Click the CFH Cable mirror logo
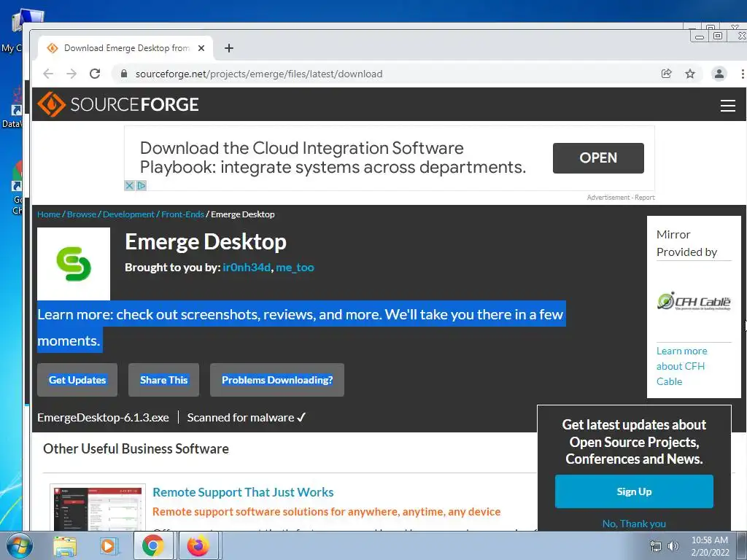 click(694, 301)
